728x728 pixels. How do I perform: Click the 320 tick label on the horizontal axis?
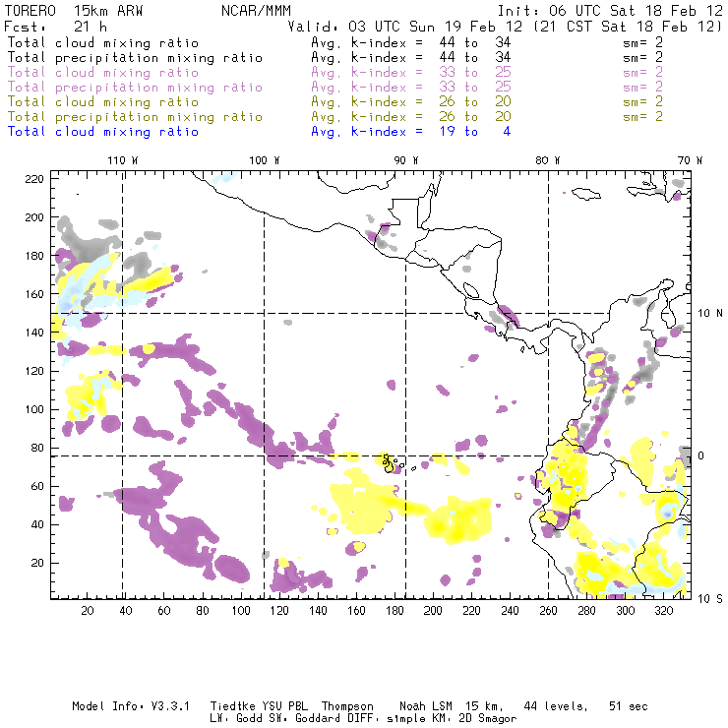coord(664,611)
